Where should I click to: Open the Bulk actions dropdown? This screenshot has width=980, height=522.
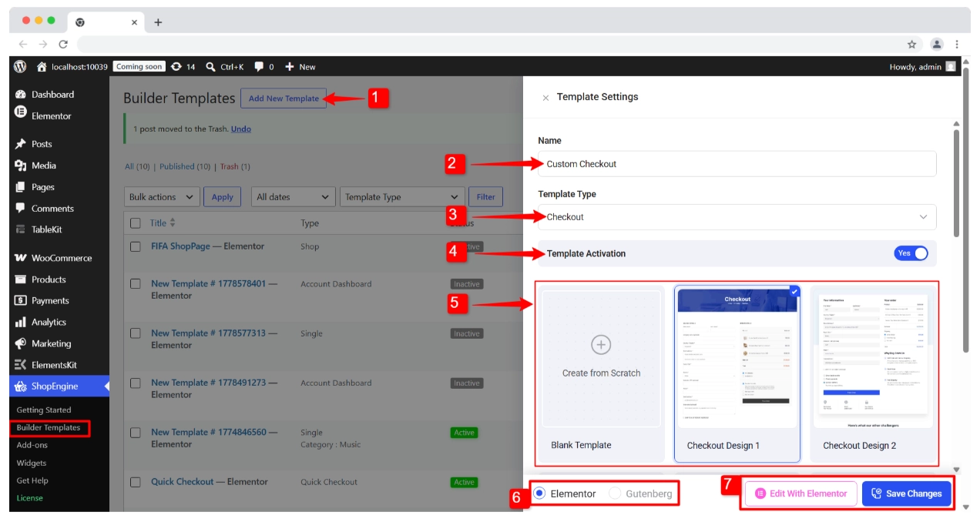162,197
